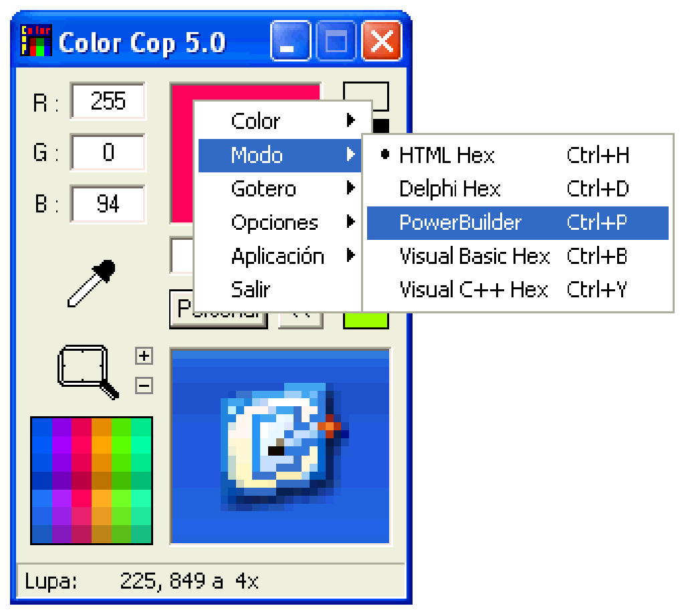Screen dimensions: 682x616
Task: Click the lime green color swatch
Action: click(365, 321)
